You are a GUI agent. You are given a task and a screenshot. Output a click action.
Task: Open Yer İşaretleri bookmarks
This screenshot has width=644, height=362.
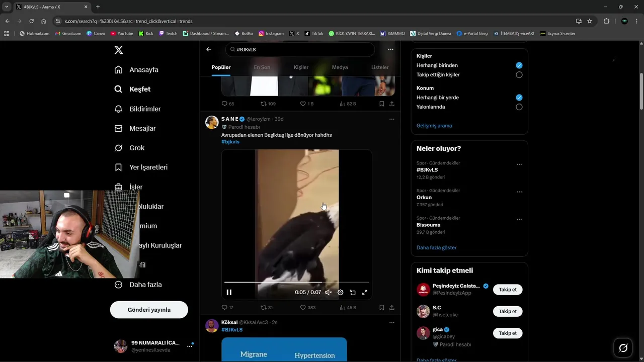point(141,167)
